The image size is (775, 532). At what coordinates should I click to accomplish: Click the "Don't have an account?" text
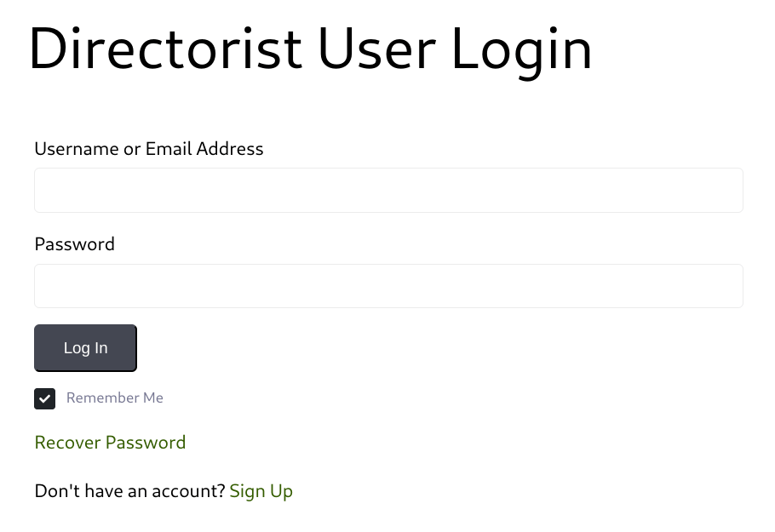(129, 491)
